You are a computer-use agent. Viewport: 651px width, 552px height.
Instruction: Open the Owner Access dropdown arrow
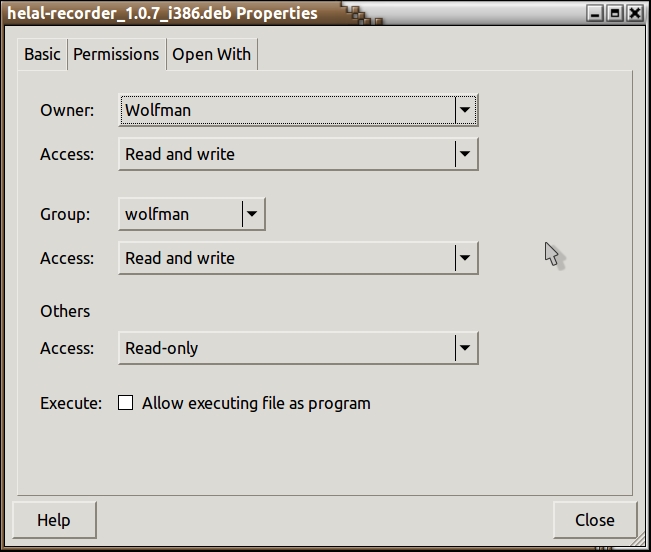coord(464,154)
